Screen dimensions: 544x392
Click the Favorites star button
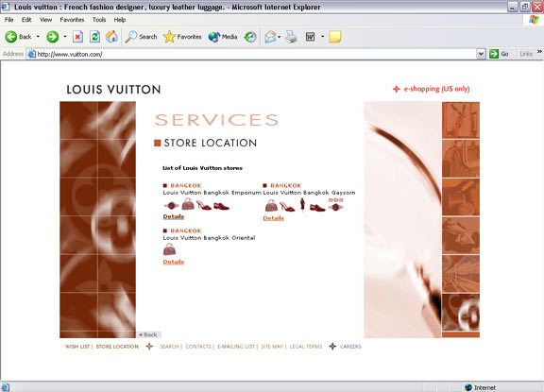[x=182, y=37]
